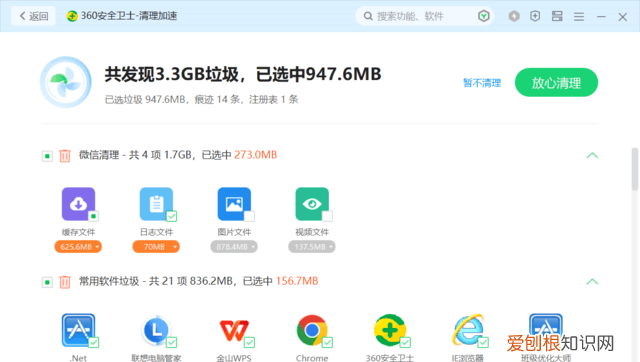This screenshot has height=362, width=640.
Task: Uncheck the 360安全卫士 checkbox
Action: tap(405, 342)
